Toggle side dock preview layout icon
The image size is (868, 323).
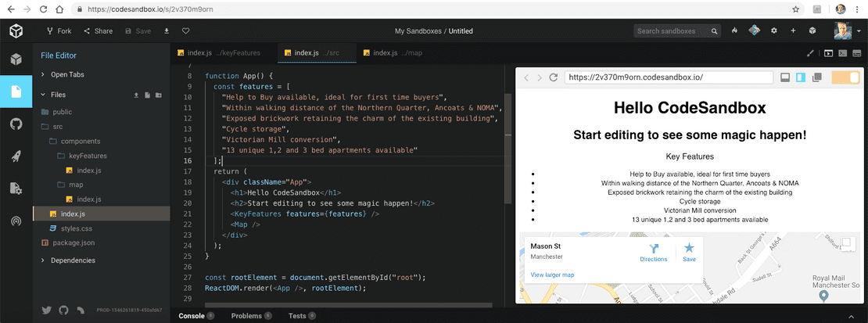[800, 77]
